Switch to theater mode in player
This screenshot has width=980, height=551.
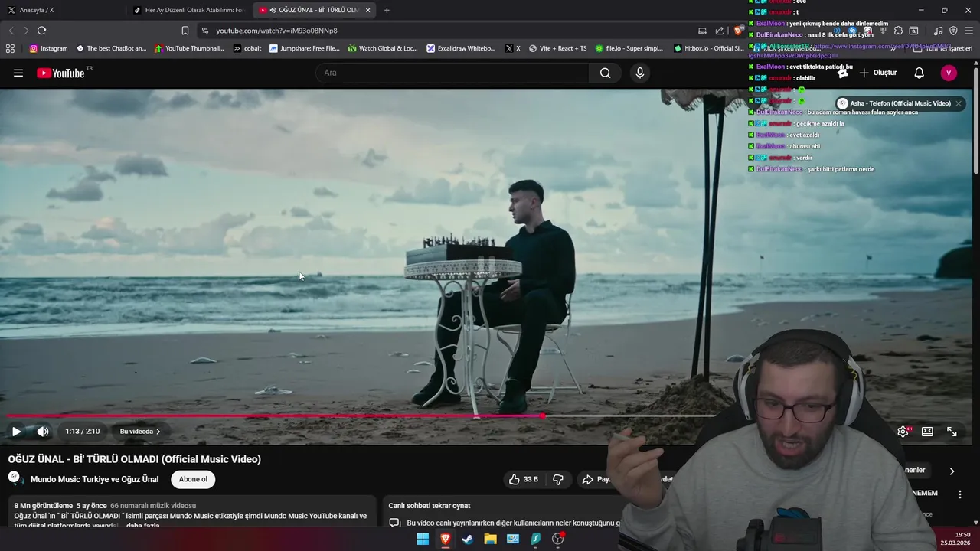tap(927, 432)
